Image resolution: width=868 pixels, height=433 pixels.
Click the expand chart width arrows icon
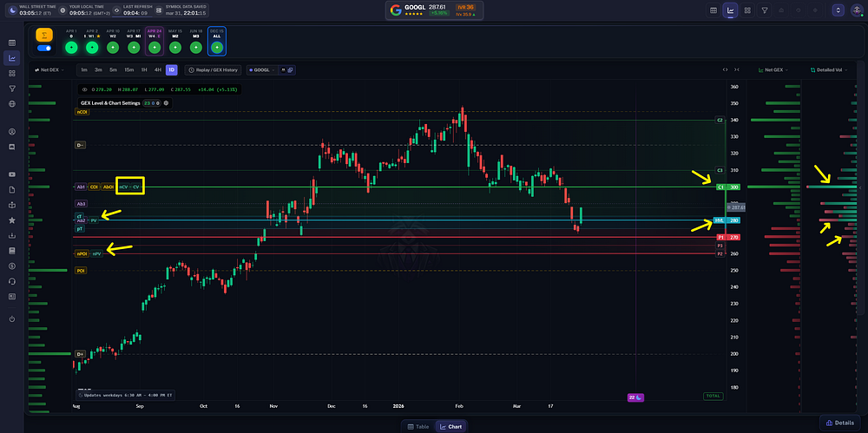[725, 69]
